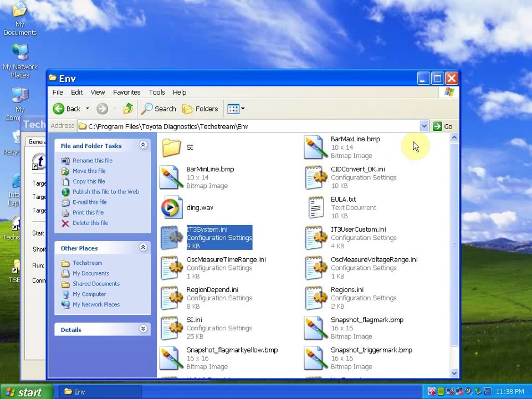
Task: Select Snapshot_triggermark.bmp file icon
Action: tap(315, 358)
